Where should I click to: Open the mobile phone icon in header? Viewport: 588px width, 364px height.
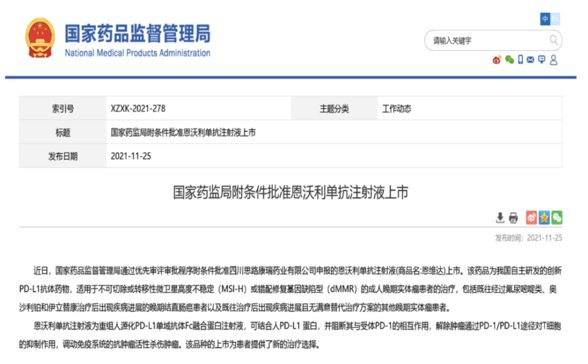(520, 59)
